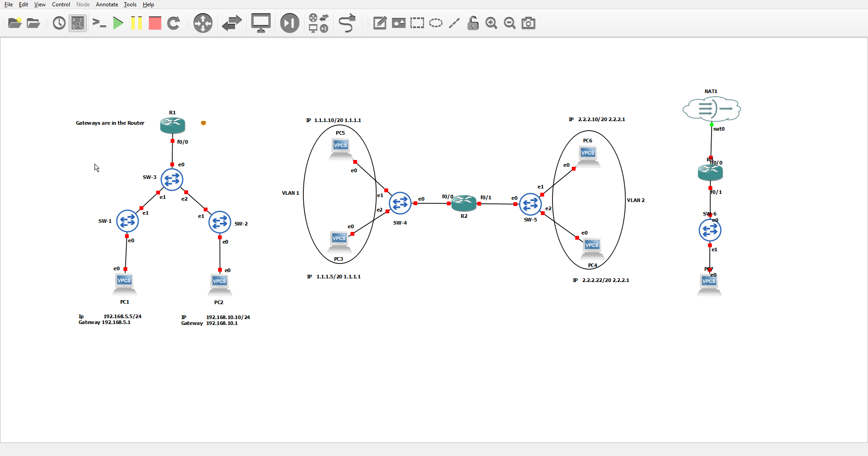Open the Control menu
This screenshot has width=868, height=456.
[61, 5]
